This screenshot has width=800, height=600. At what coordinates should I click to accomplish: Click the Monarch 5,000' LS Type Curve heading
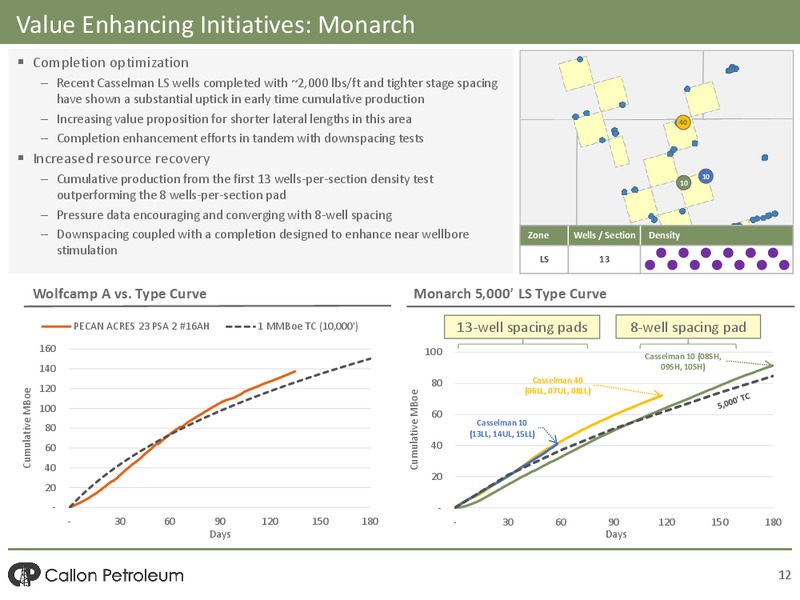510,294
